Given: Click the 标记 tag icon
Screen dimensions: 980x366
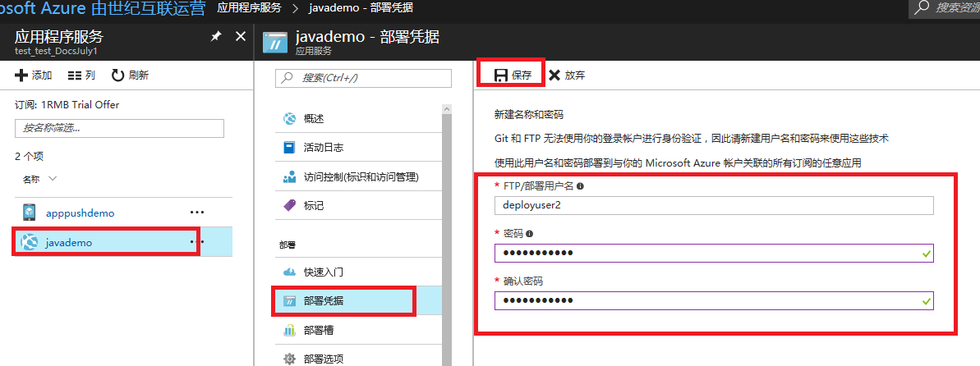Looking at the screenshot, I should click(289, 205).
